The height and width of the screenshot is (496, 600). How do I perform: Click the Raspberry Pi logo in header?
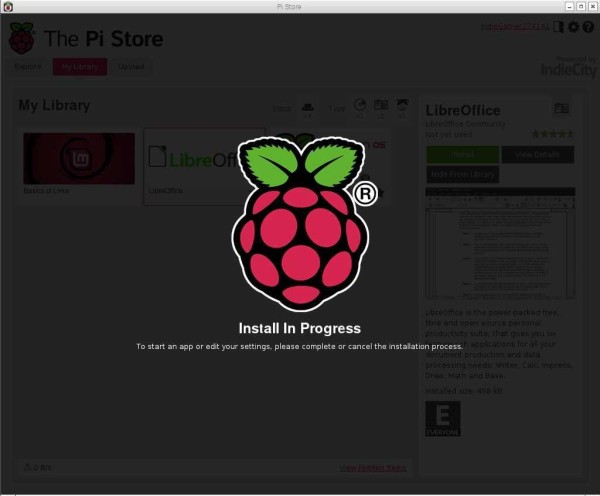tap(22, 38)
